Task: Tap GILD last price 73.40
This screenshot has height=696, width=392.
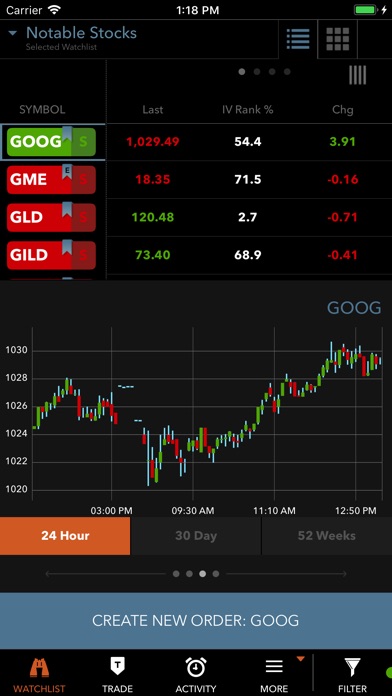Action: coord(153,255)
